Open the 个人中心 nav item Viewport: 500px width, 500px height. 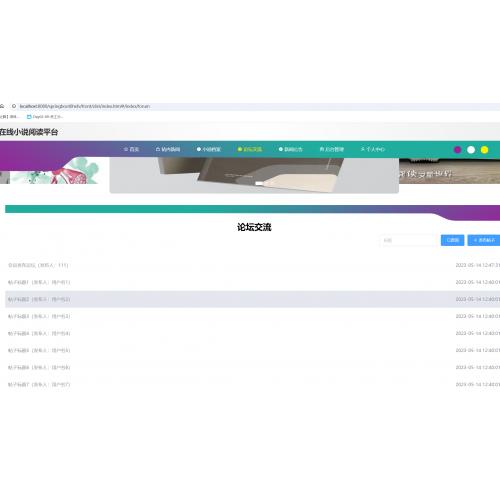tap(372, 149)
